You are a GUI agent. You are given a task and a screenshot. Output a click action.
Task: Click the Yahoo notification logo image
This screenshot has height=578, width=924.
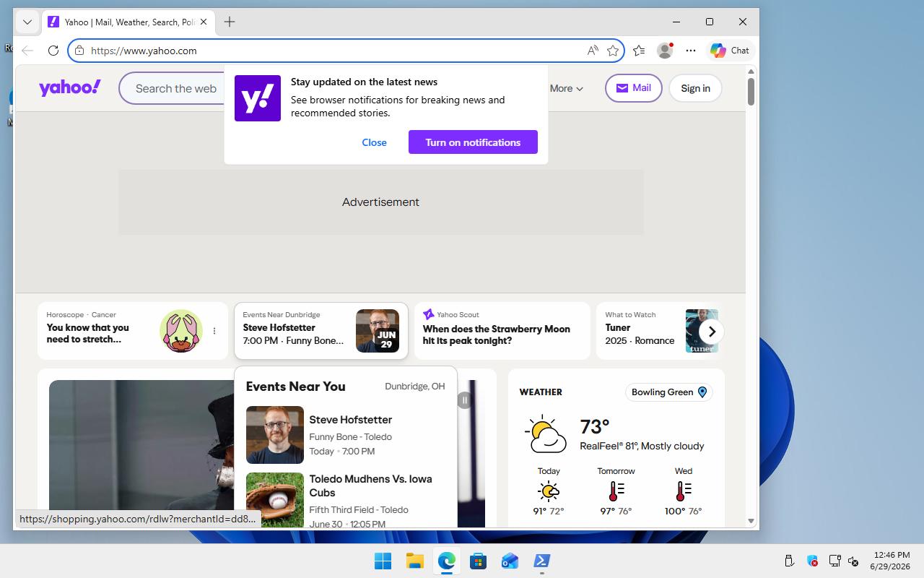[258, 98]
